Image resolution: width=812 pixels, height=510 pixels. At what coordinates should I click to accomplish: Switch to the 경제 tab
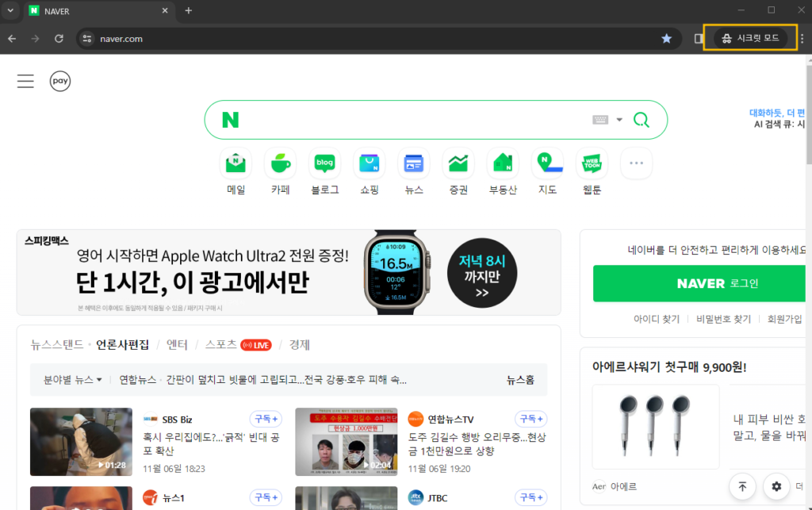[x=299, y=345]
